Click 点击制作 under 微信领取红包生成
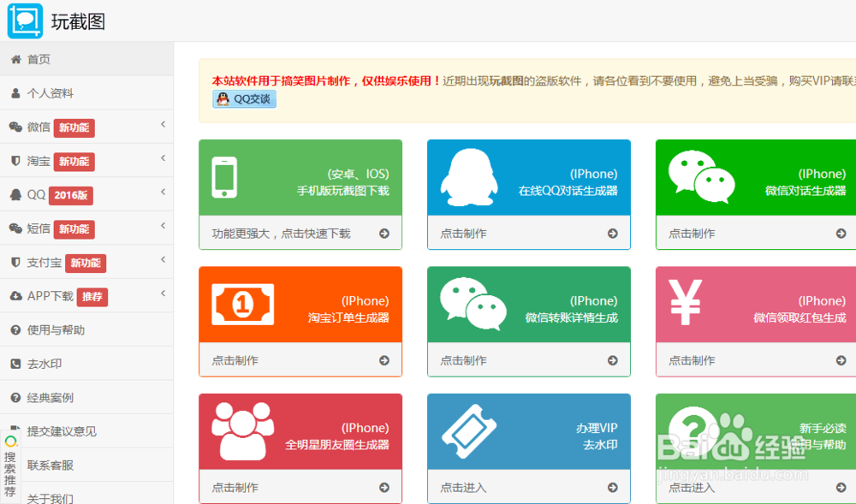 (x=692, y=360)
